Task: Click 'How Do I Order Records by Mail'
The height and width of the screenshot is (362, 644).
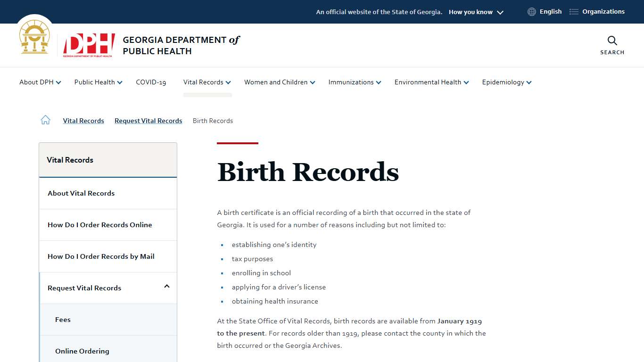Action: tap(101, 256)
